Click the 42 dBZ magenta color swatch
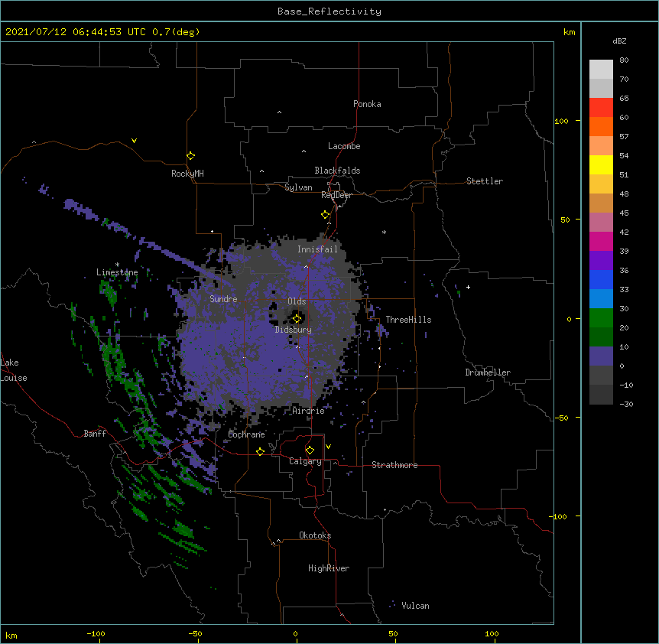This screenshot has height=644, width=659. (601, 241)
